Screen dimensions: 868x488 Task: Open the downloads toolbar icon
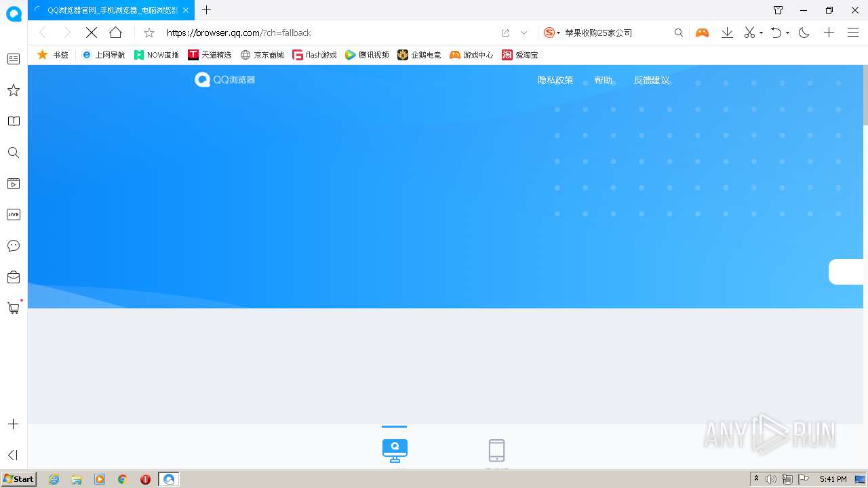(727, 33)
